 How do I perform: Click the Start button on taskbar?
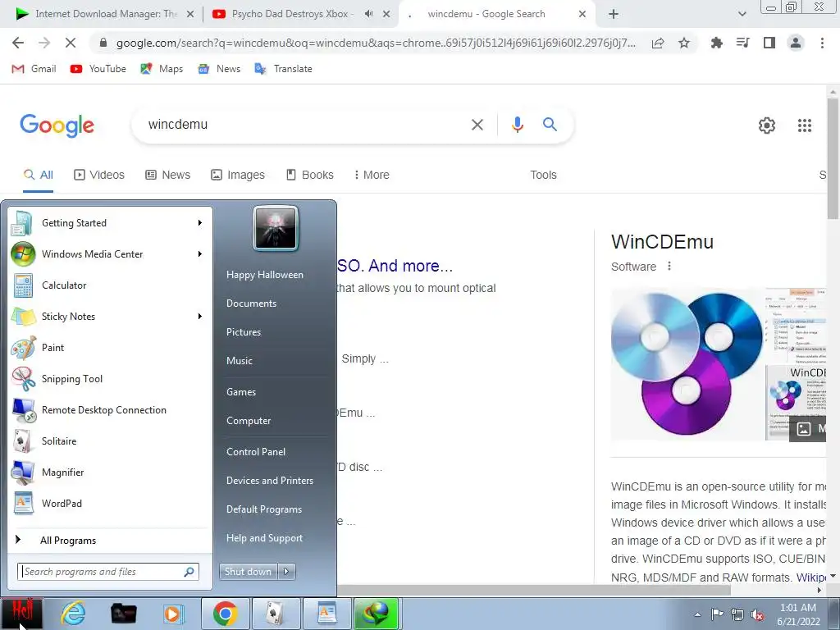click(x=21, y=614)
